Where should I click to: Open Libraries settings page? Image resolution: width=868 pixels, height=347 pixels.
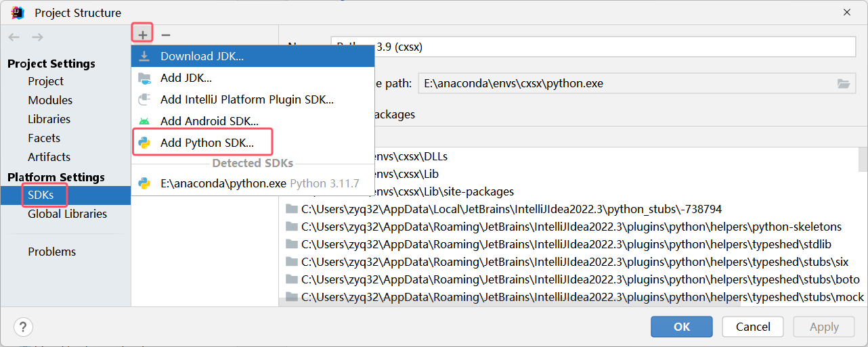point(49,119)
